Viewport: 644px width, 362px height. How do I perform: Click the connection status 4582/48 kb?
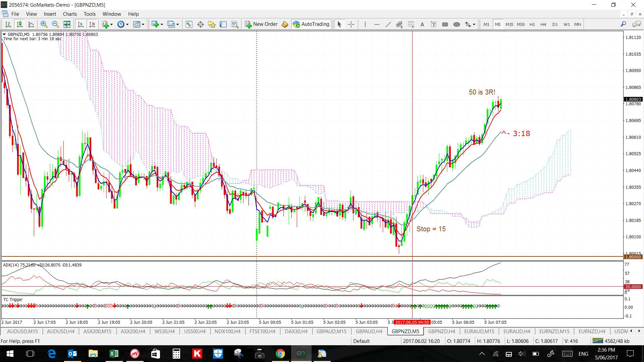tap(611, 341)
